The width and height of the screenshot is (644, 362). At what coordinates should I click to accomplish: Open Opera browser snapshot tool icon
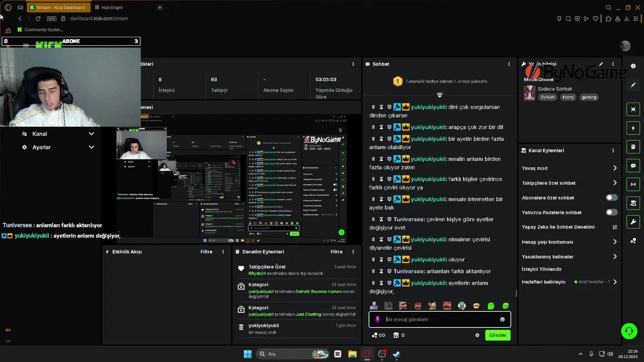coord(568,19)
